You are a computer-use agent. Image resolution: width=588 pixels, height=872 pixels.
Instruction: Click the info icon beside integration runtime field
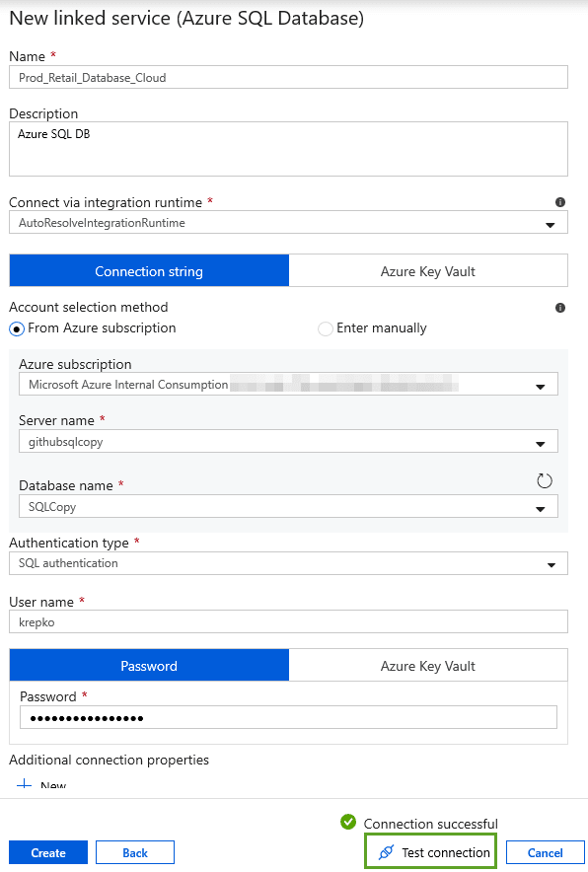point(559,202)
